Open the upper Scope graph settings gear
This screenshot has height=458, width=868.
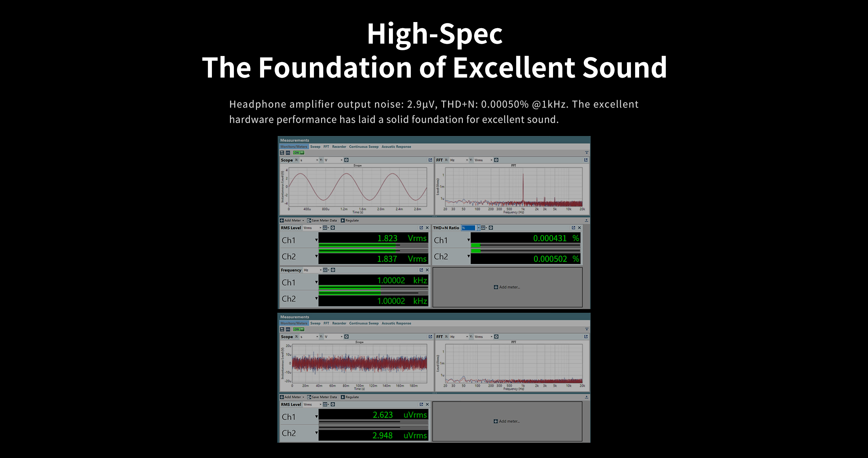tap(346, 160)
